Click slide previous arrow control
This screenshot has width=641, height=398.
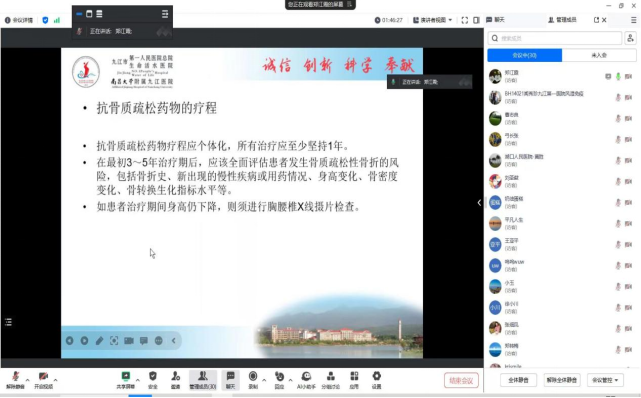point(69,340)
